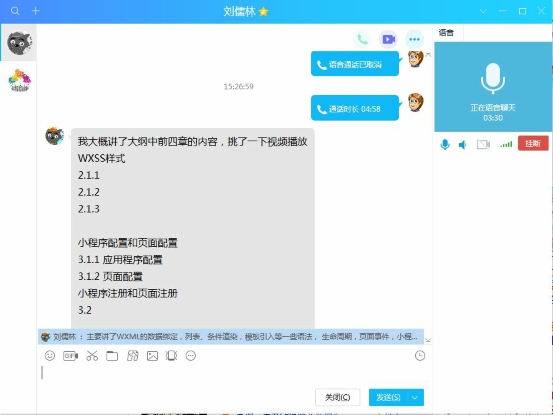Image resolution: width=553 pixels, height=415 pixels.
Task: Select the scissors screenshot tool
Action: coord(92,356)
